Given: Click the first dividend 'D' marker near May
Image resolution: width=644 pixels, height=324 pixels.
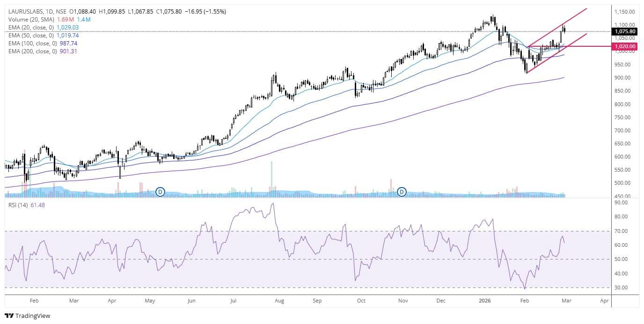Looking at the screenshot, I should click(160, 192).
